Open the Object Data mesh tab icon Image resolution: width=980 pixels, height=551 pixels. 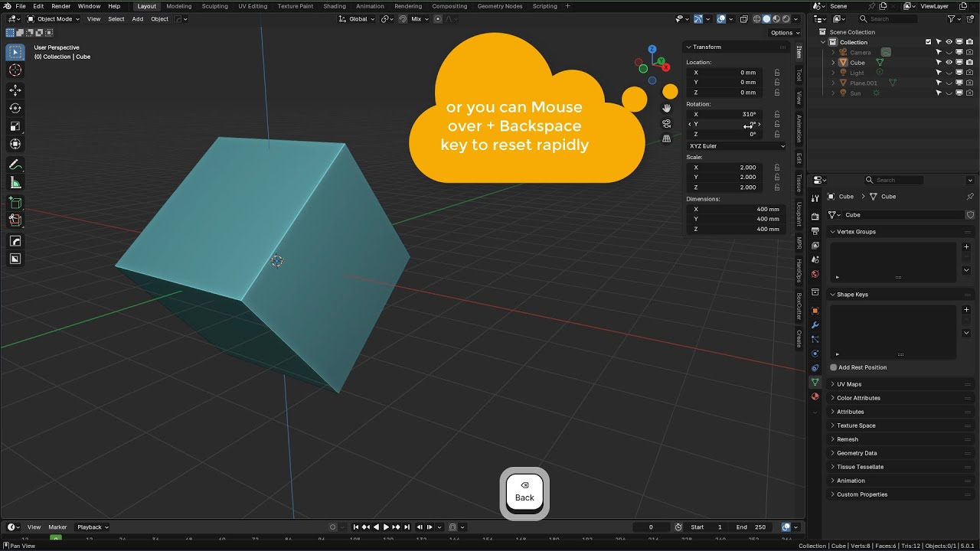815,382
